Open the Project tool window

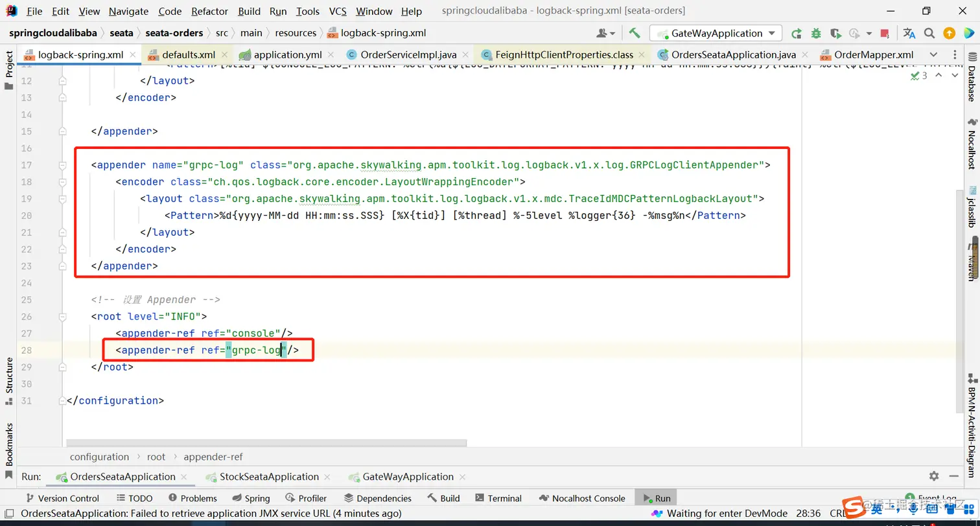pos(9,71)
